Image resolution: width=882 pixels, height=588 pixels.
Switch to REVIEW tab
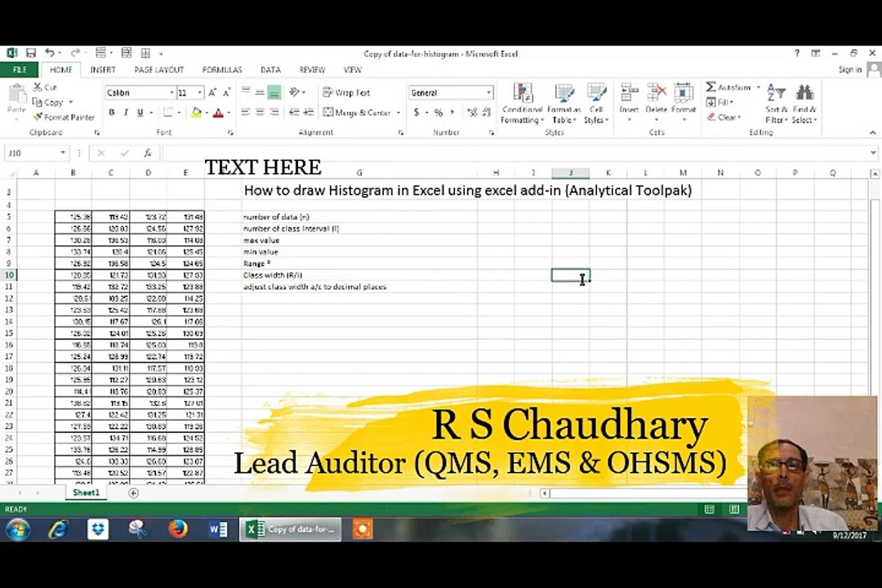pyautogui.click(x=312, y=69)
